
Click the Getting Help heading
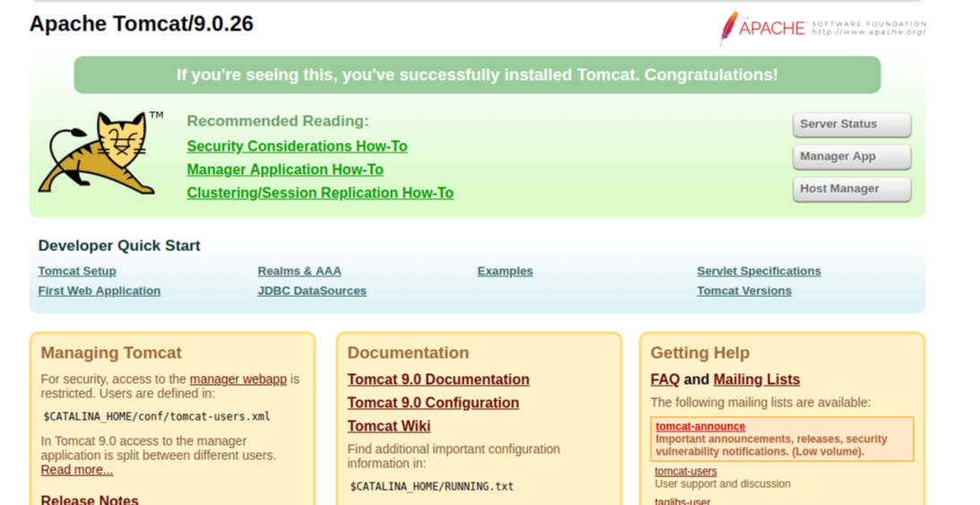700,353
